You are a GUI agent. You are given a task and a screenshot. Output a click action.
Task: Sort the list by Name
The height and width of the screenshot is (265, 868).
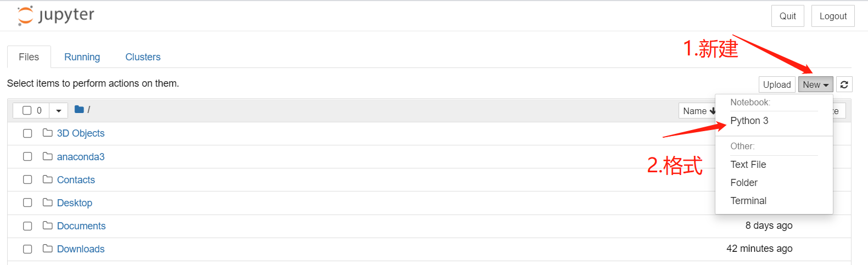[x=697, y=111]
